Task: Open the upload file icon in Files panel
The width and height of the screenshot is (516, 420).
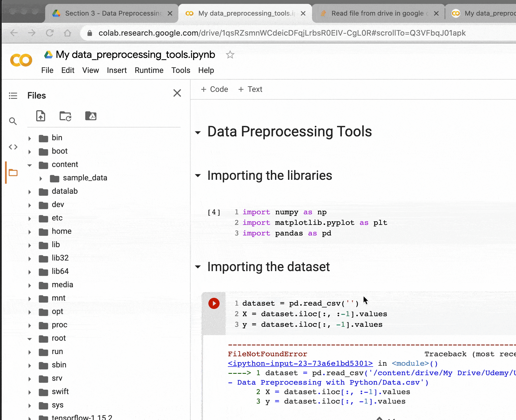Action: tap(41, 116)
